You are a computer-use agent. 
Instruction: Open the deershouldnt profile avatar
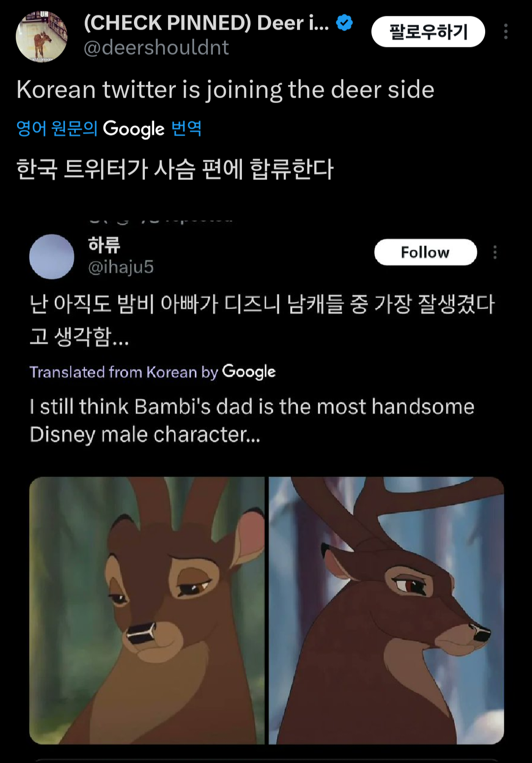[41, 37]
